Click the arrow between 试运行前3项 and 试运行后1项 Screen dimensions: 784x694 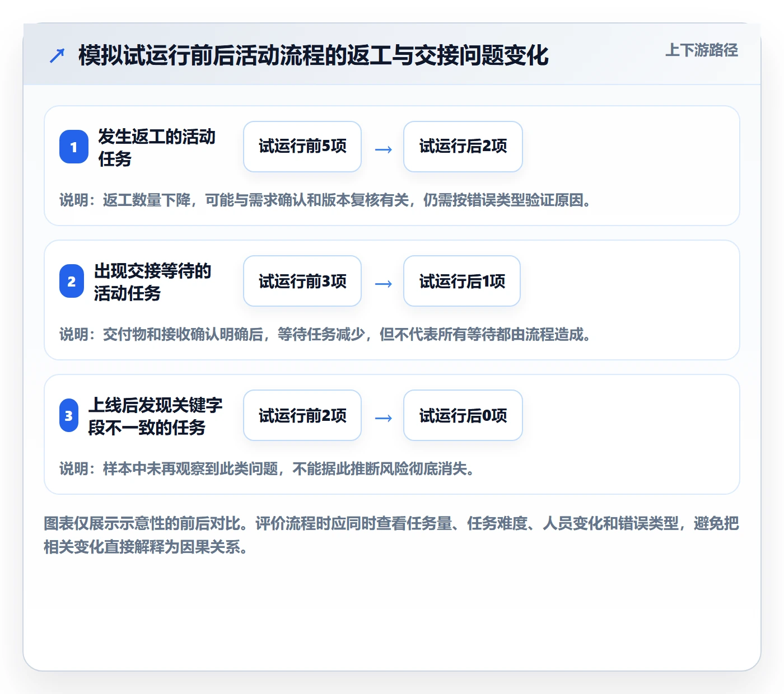(x=383, y=284)
